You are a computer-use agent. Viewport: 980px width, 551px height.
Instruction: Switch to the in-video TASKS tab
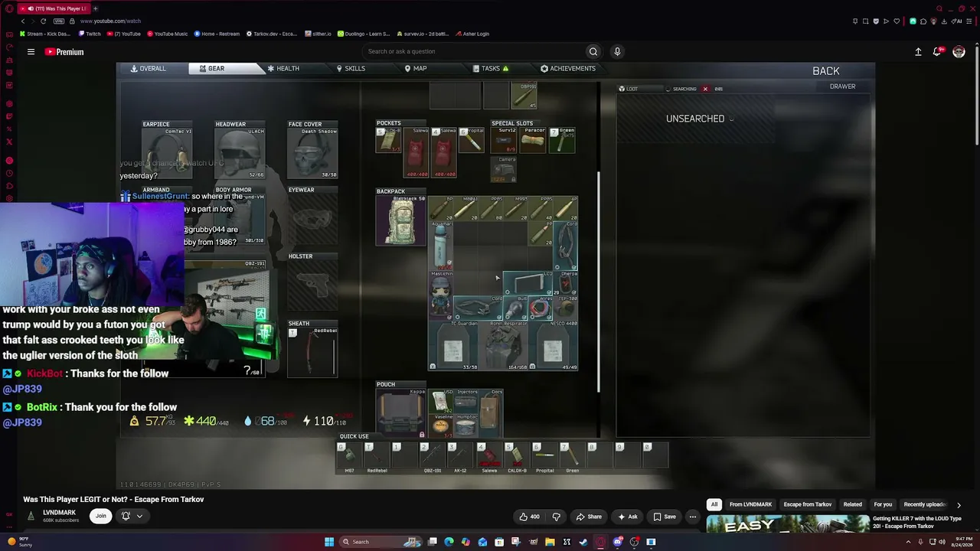(491, 69)
